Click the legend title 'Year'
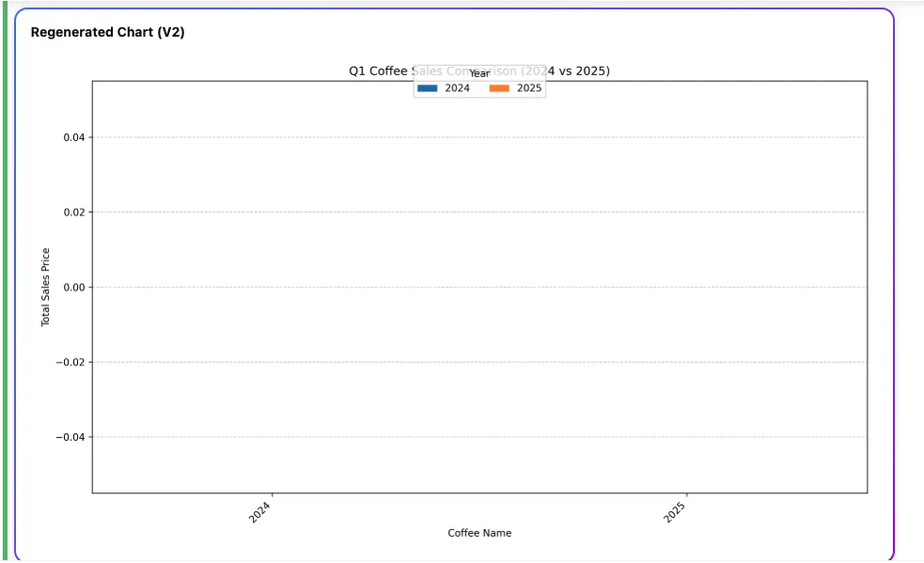 click(x=479, y=73)
